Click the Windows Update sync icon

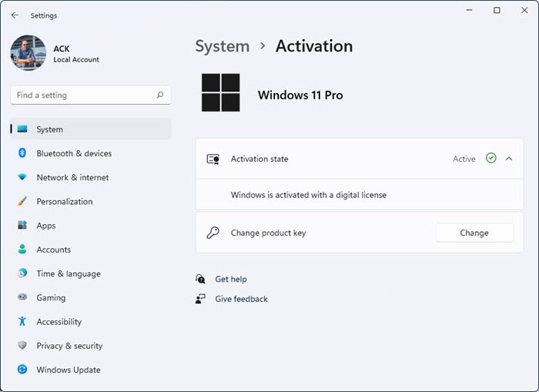(22, 370)
